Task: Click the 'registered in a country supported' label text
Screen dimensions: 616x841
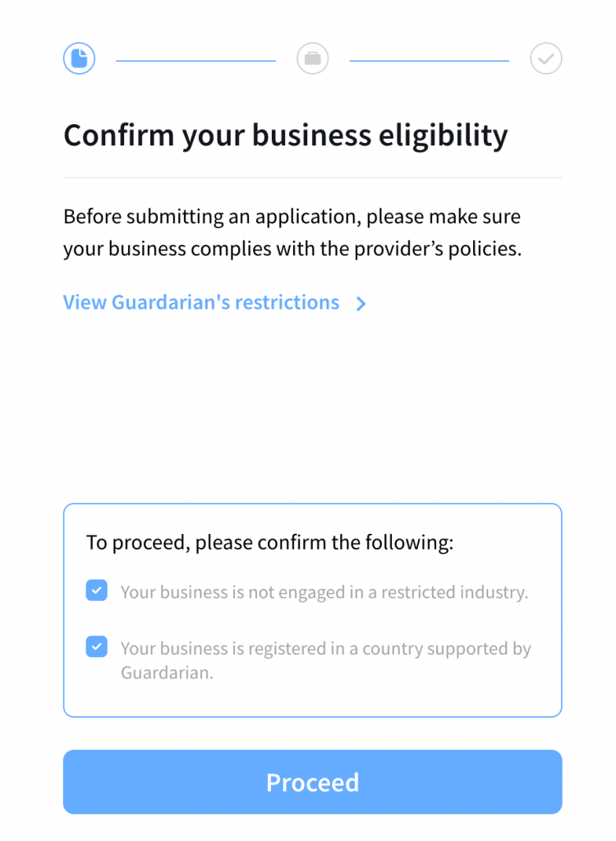Action: pyautogui.click(x=326, y=649)
